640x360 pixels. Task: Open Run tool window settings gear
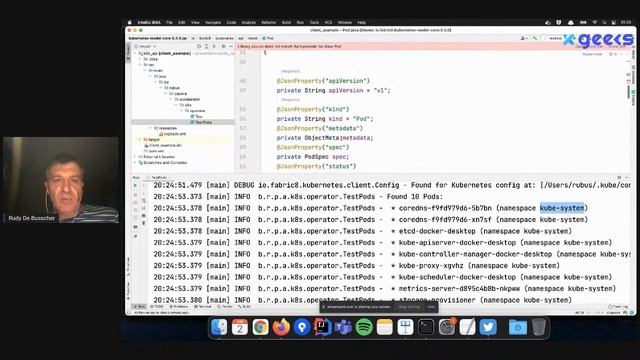pos(619,178)
